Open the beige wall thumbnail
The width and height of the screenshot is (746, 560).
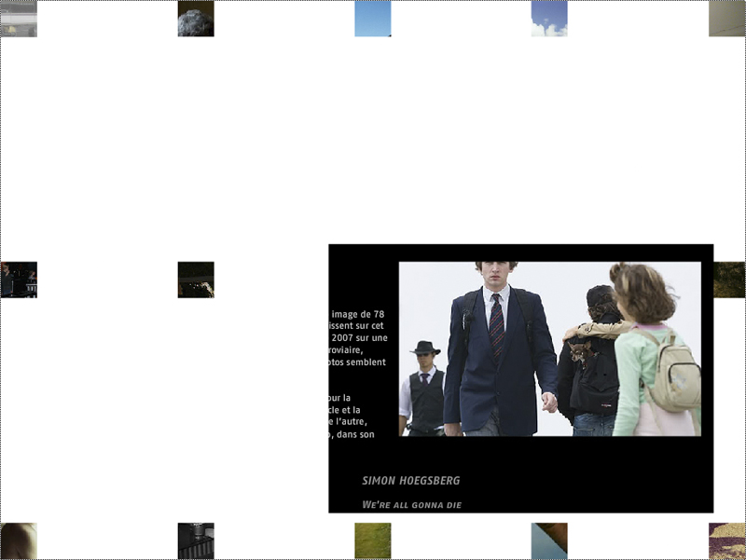pos(727,19)
